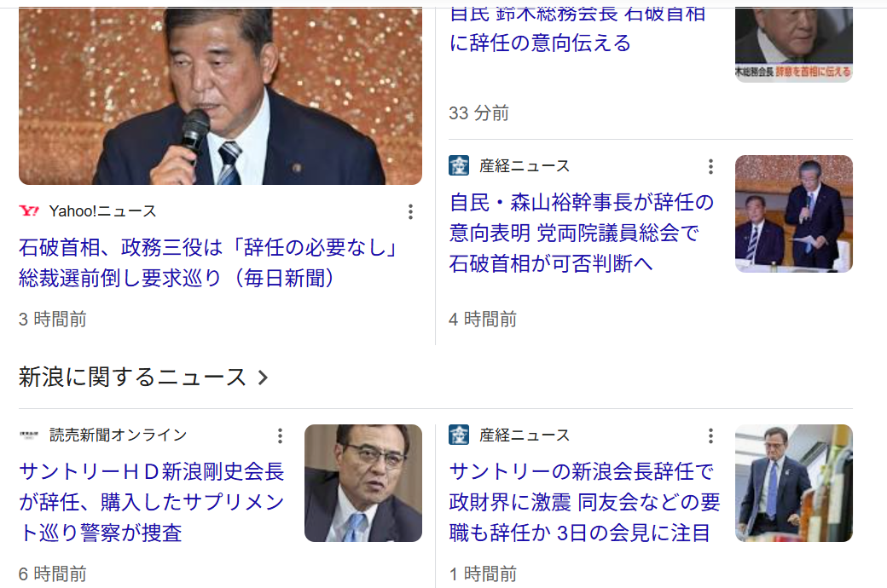
Task: Click thumbnail of speaker standing at meeting
Action: coord(794,214)
